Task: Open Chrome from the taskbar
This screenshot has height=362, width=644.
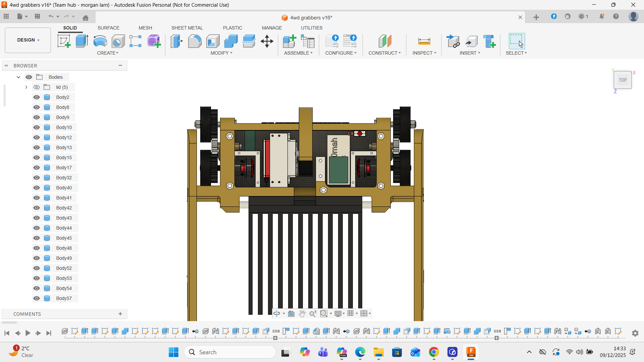Action: coord(434,352)
